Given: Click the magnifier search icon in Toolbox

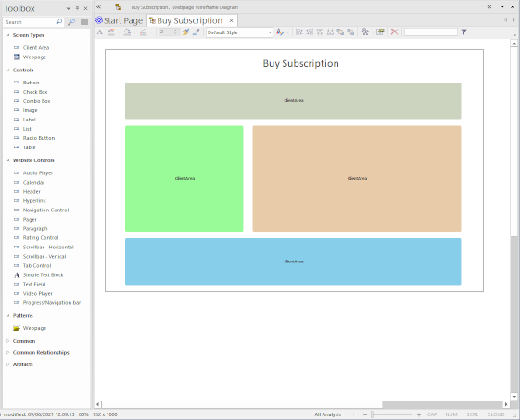Looking at the screenshot, I should coord(59,22).
